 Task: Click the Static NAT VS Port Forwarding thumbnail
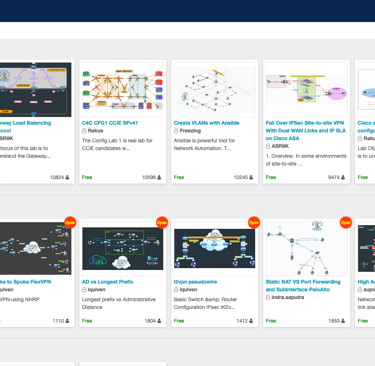pyautogui.click(x=306, y=249)
